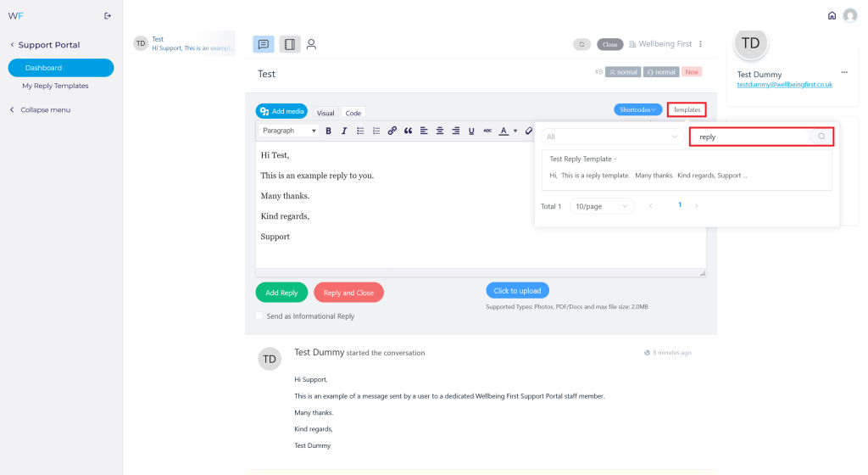This screenshot has height=475, width=868.
Task: Open the text color picker
Action: (x=507, y=131)
